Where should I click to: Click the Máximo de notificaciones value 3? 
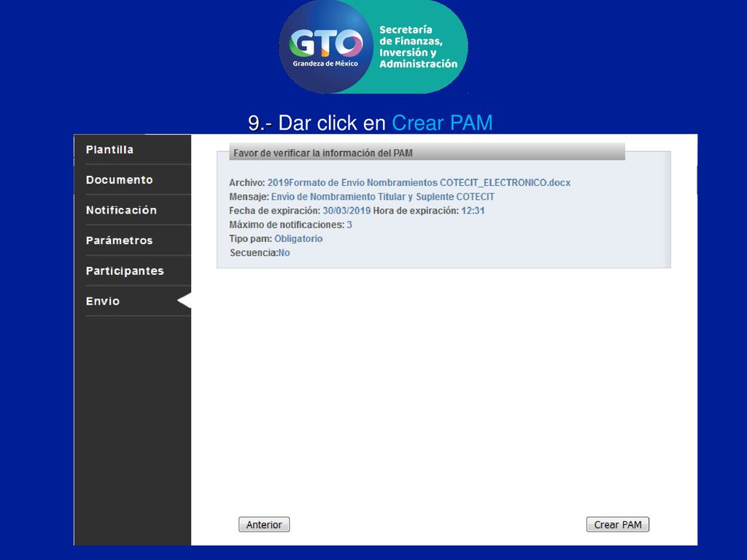[x=349, y=225]
